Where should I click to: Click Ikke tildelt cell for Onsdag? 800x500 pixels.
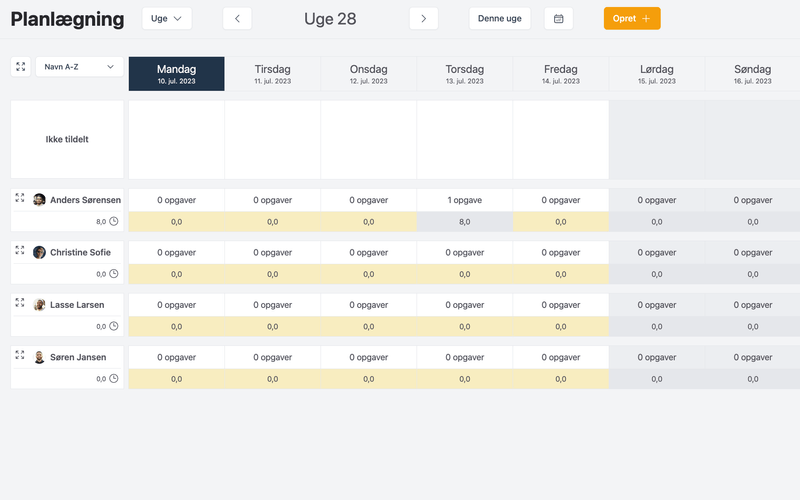point(368,139)
